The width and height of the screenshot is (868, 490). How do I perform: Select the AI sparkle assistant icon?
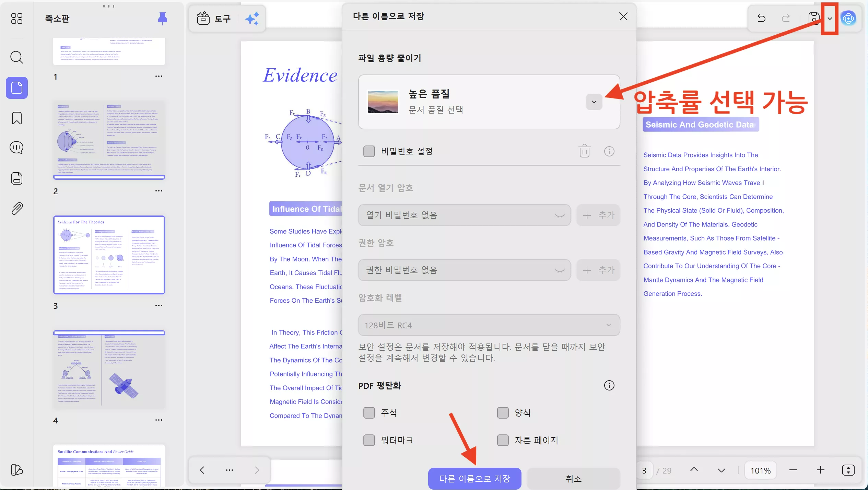coord(253,18)
